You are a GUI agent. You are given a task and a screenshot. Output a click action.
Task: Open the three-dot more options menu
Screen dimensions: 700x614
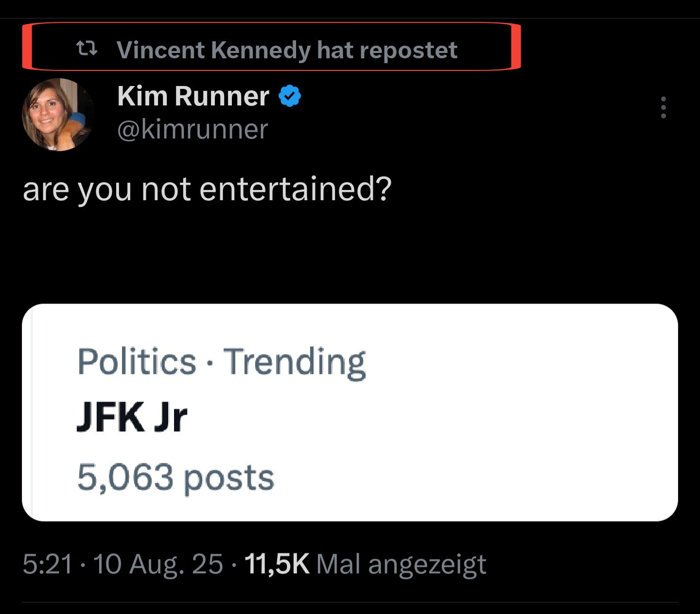pos(663,107)
